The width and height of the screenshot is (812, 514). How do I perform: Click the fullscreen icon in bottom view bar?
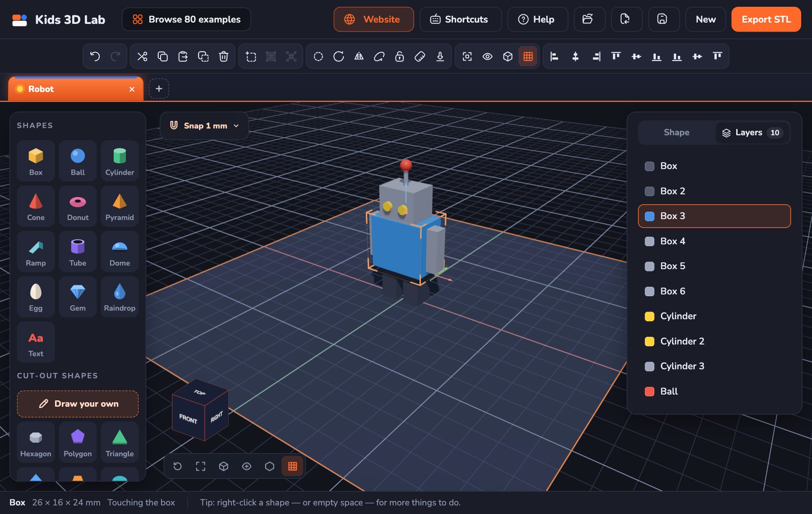pos(201,466)
